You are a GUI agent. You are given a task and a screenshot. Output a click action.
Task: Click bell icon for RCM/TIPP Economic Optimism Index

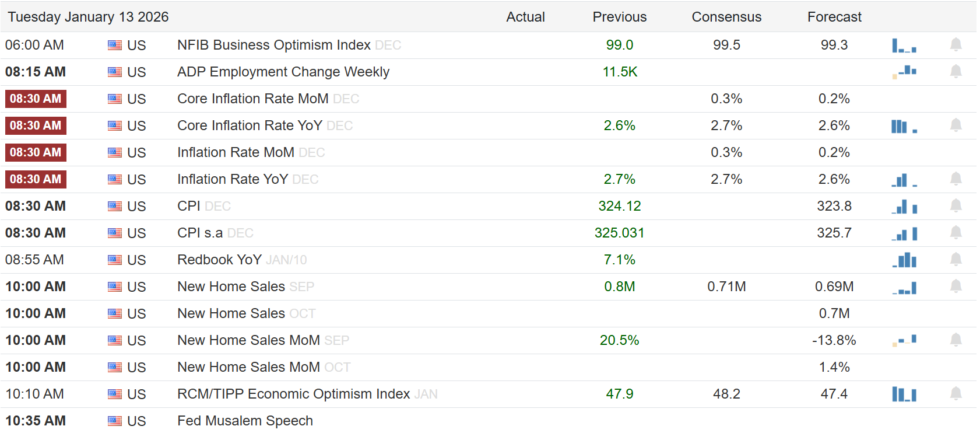pos(956,394)
